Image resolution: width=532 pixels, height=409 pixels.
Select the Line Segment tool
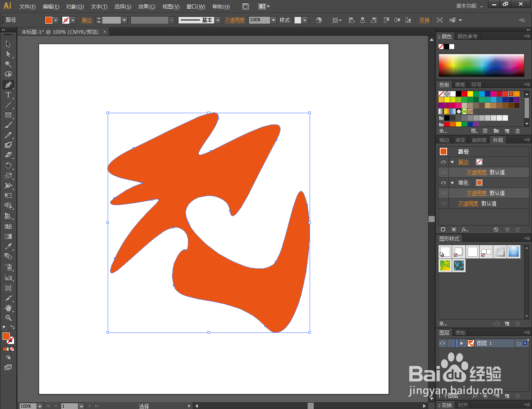pos(8,105)
